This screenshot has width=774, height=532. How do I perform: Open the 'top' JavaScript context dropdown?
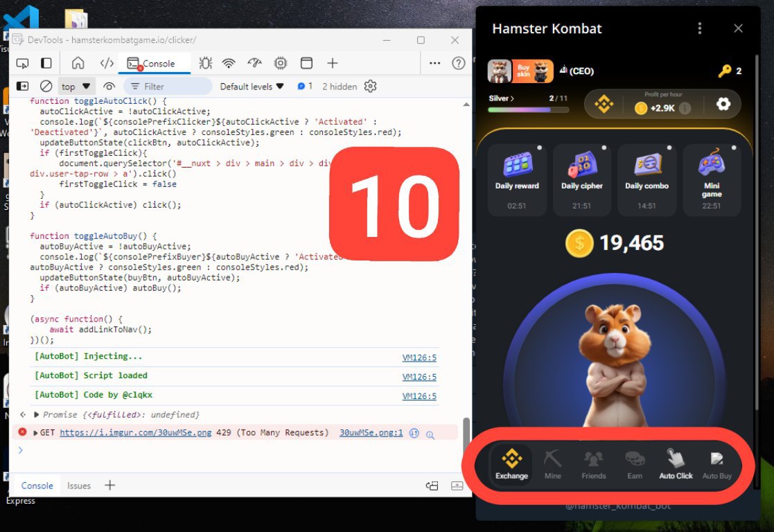click(x=76, y=87)
